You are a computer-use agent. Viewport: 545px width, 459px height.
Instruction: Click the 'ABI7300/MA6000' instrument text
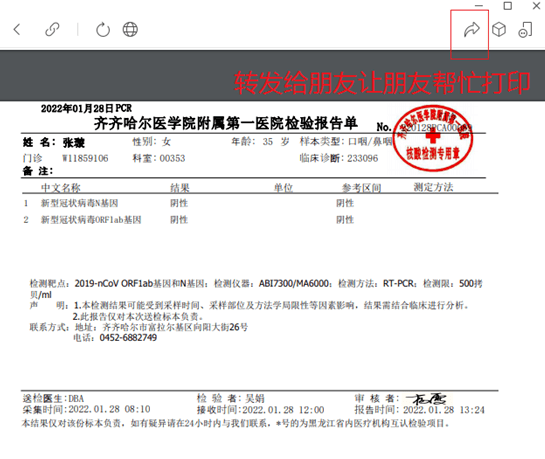[294, 284]
